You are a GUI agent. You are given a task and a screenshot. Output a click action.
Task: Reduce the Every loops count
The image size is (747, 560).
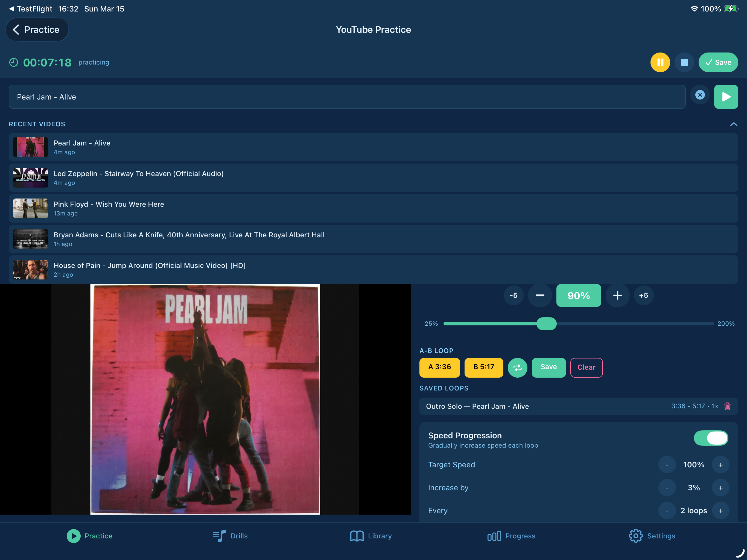[667, 511]
